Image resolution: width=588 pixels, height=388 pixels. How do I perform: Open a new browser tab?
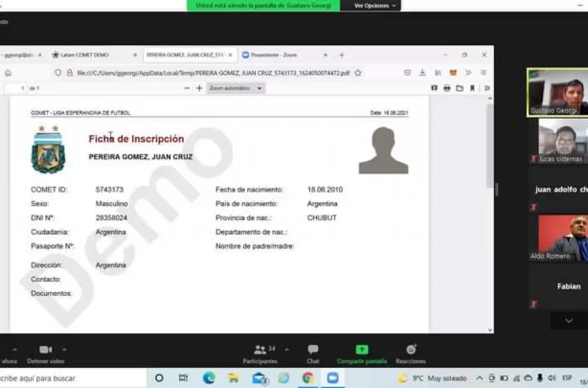[x=342, y=55]
